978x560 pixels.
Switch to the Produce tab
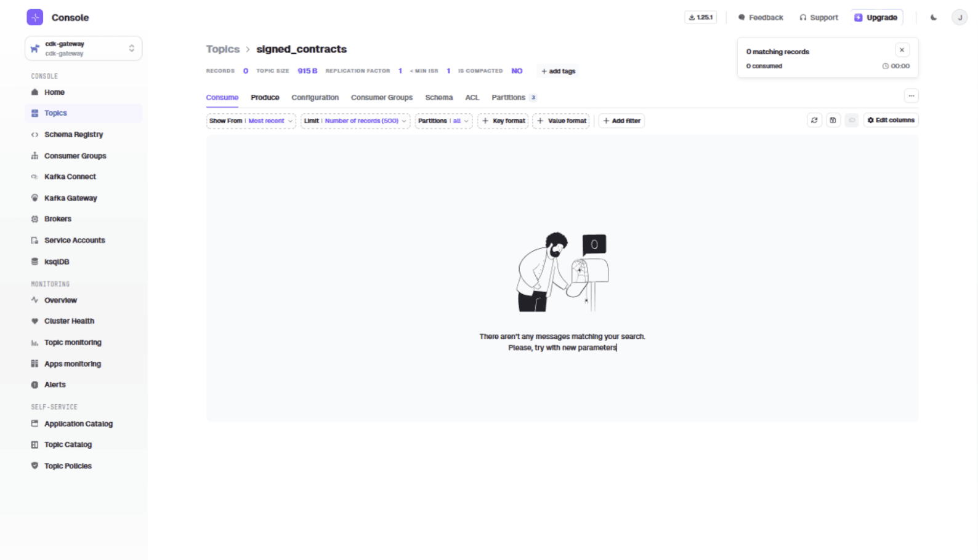(265, 98)
